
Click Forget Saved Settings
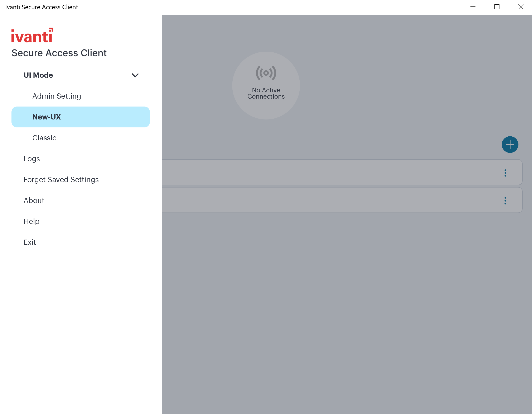(x=61, y=180)
